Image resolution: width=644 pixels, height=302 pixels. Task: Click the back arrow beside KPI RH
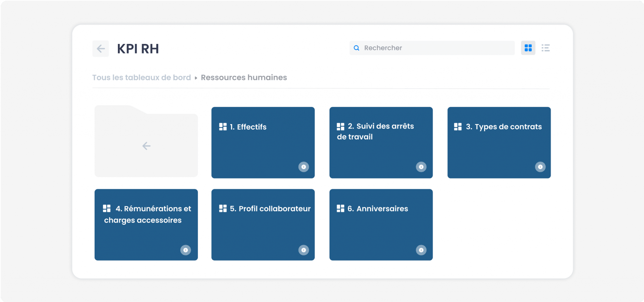click(x=101, y=48)
